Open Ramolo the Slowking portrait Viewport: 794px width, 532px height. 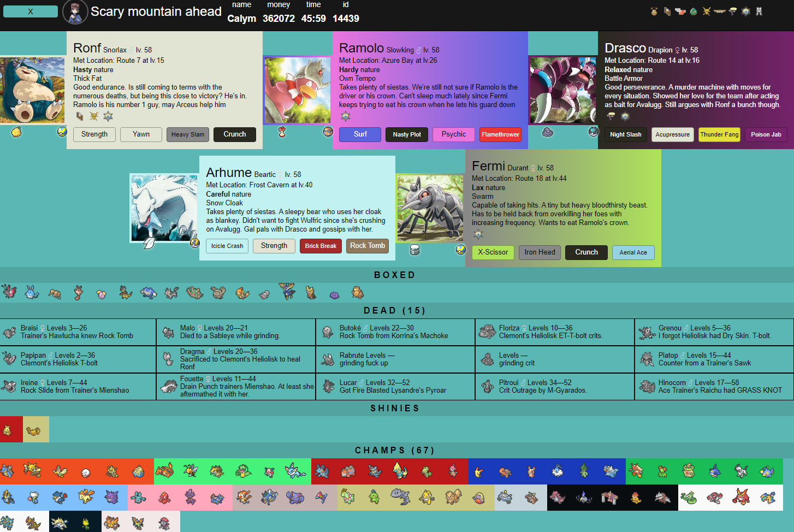coord(298,90)
